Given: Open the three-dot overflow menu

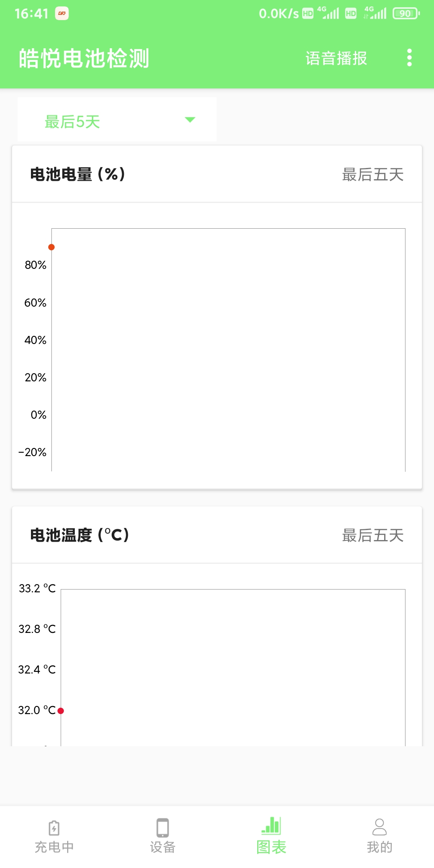Looking at the screenshot, I should pos(409,58).
